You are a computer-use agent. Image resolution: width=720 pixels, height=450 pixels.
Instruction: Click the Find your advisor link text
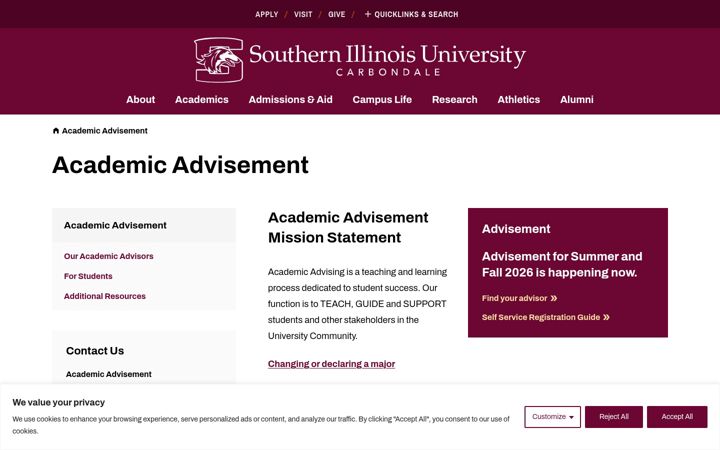pyautogui.click(x=514, y=298)
